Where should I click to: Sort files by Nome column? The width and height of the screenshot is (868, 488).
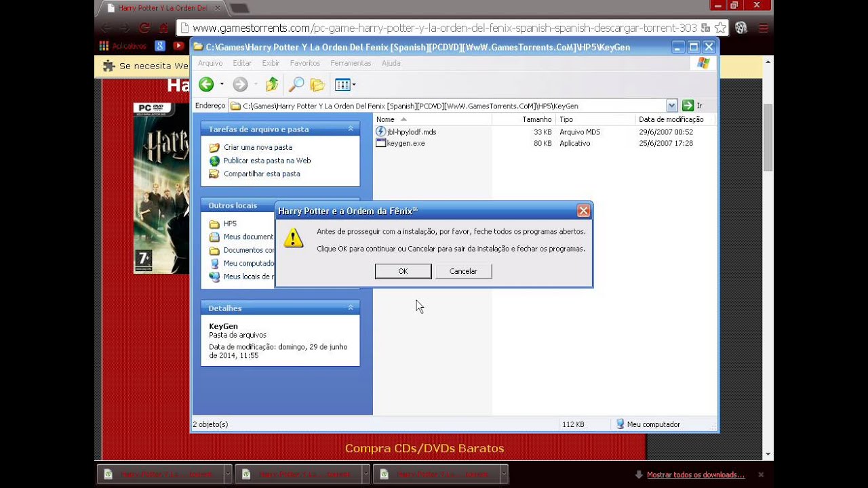coord(433,119)
